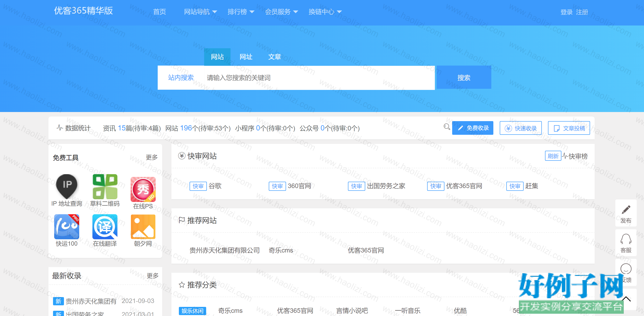The width and height of the screenshot is (644, 316).
Task: Click the 刷新 button in 快审网站
Action: (553, 156)
